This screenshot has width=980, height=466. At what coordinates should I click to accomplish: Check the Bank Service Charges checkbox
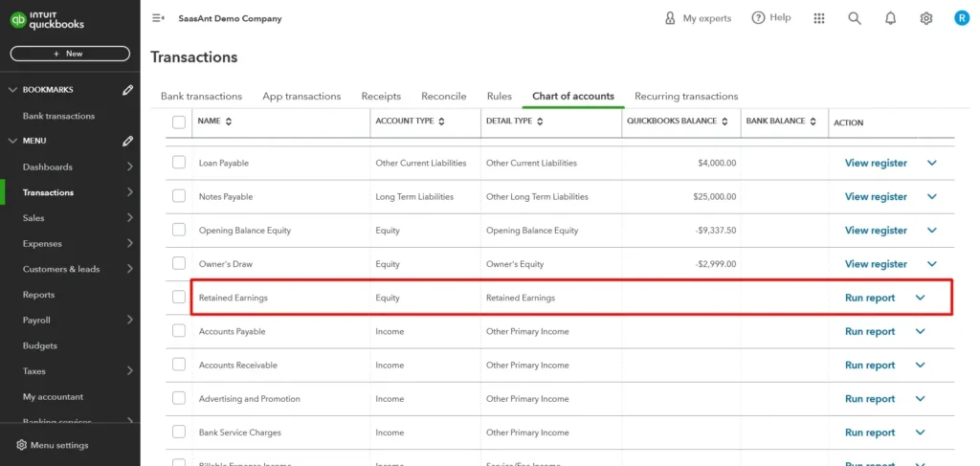click(x=179, y=433)
